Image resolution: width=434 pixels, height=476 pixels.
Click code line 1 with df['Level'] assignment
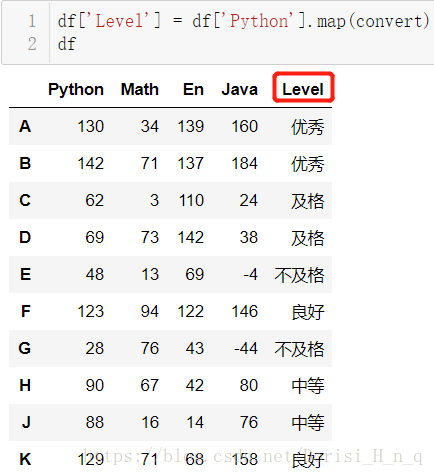pos(243,21)
